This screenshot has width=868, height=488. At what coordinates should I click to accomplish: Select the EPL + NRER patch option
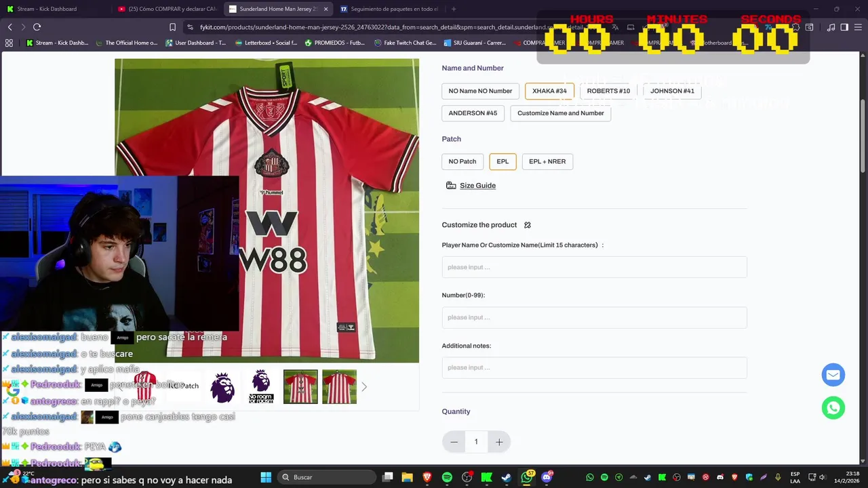(x=547, y=161)
